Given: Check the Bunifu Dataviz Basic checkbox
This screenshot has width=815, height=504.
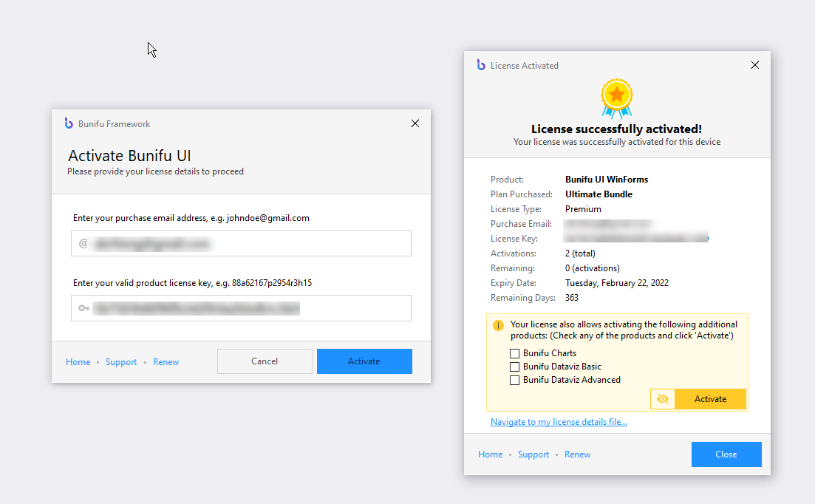Looking at the screenshot, I should point(514,367).
